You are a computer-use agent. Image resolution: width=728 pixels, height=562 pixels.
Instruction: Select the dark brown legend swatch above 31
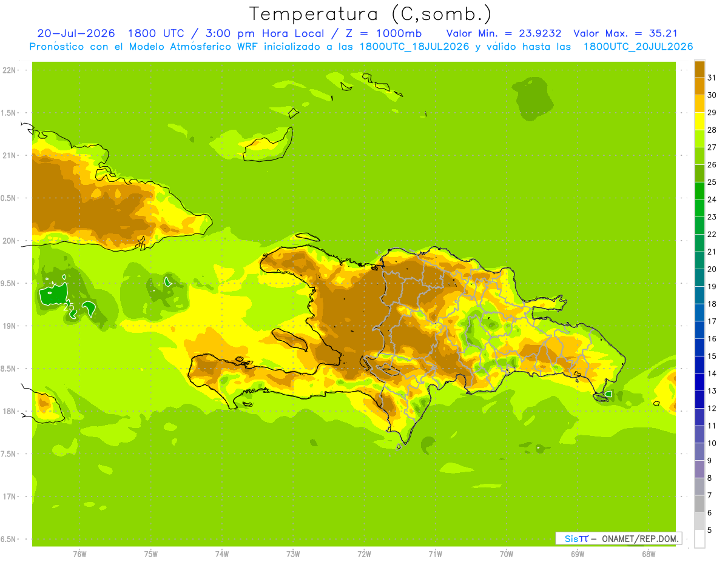point(699,69)
